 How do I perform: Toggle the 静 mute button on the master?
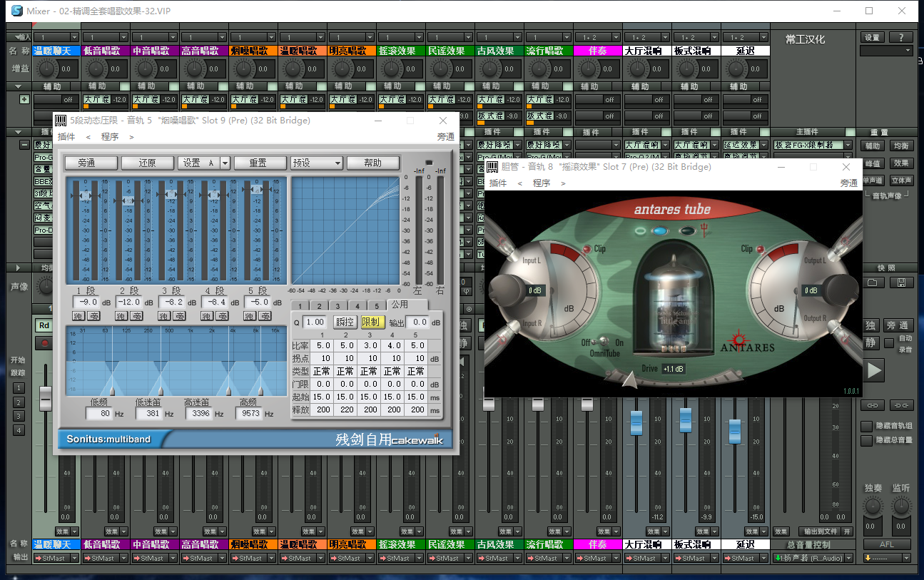click(870, 342)
